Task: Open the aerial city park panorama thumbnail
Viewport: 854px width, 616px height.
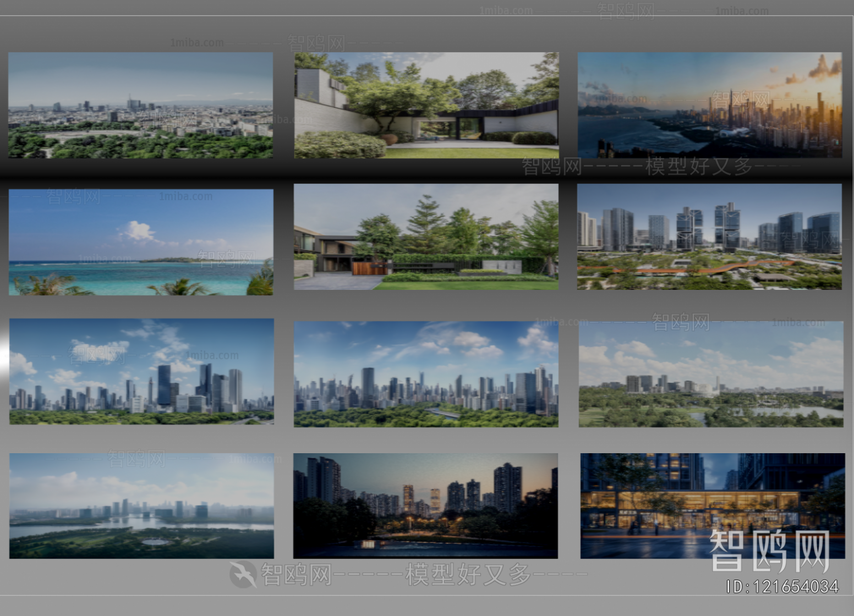Action: [140, 105]
